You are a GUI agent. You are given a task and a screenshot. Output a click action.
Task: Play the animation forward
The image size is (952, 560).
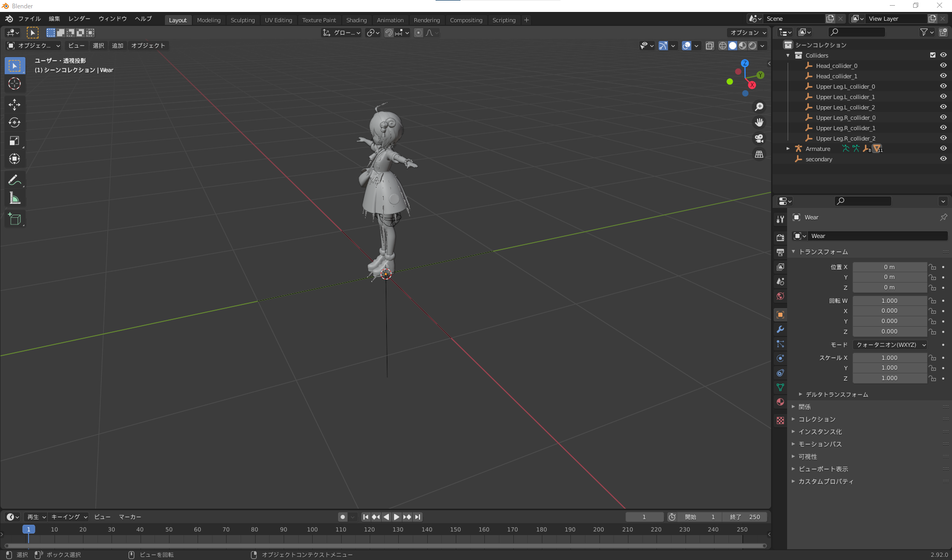pos(397,517)
